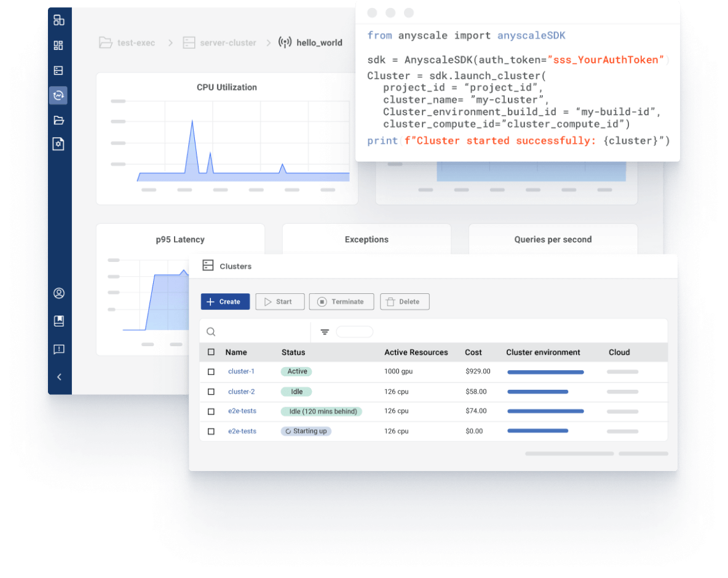Click the $929.00 cost cell
728x578 pixels.
[478, 371]
